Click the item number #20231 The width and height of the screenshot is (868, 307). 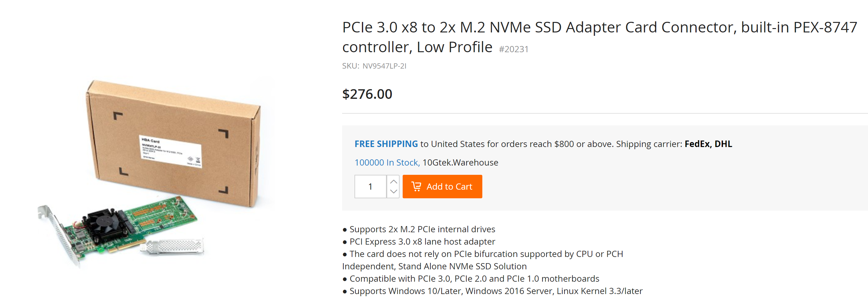pos(513,49)
